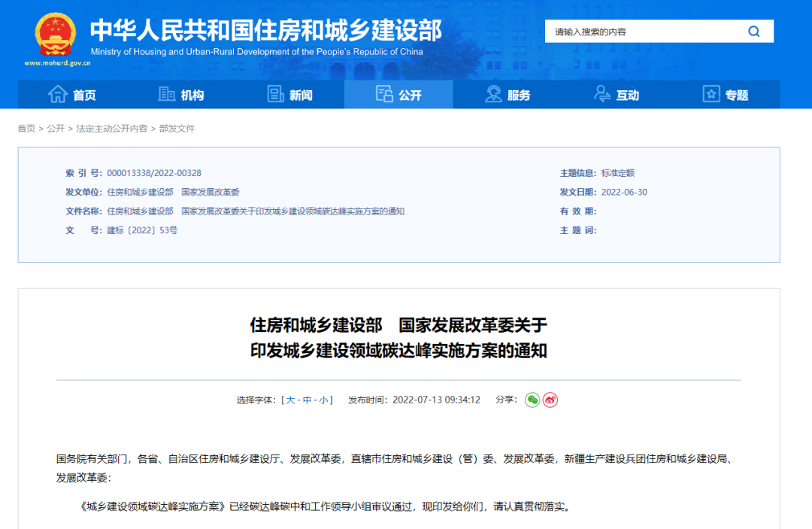Image resolution: width=812 pixels, height=529 pixels.
Task: Go to 公开 in the breadcrumb
Action: 56,129
